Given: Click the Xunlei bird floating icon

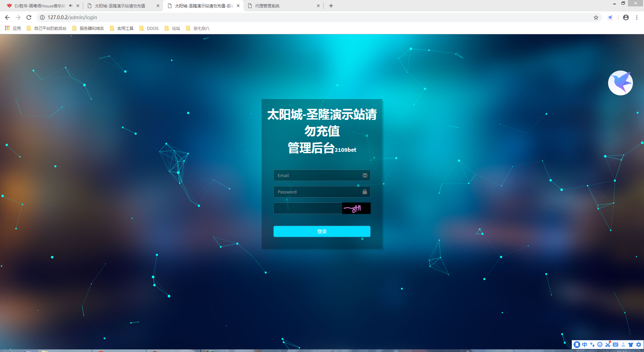Looking at the screenshot, I should (x=620, y=83).
